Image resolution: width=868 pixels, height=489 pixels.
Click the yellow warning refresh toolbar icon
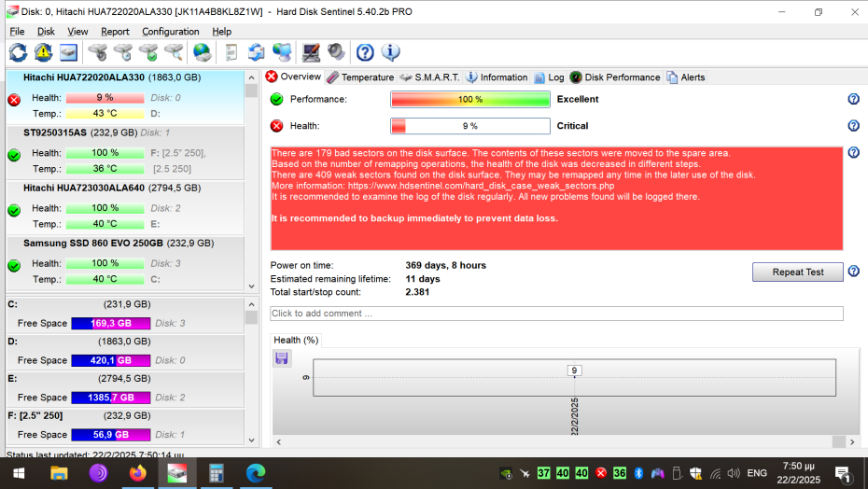coord(43,52)
